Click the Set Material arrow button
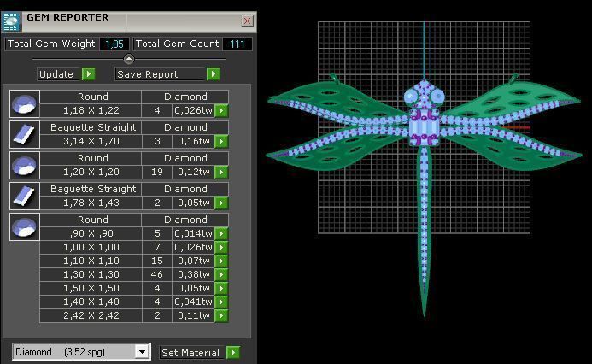 [x=233, y=352]
